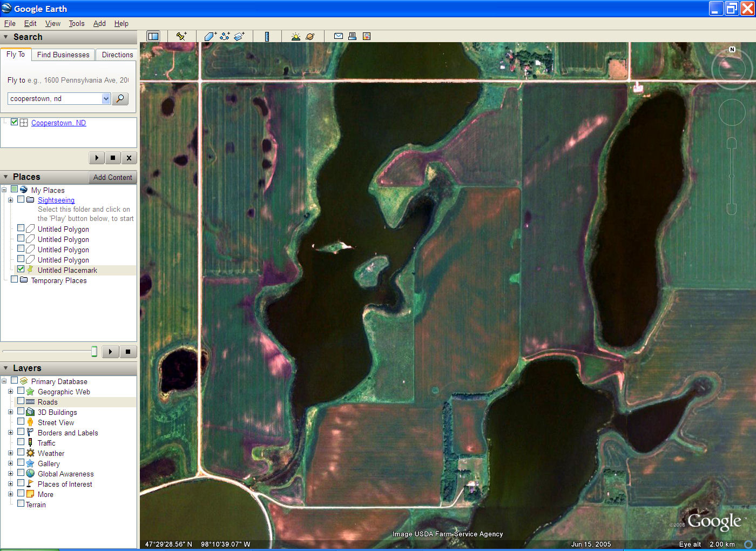Click the Stop Tour button in Search panel
Image resolution: width=756 pixels, height=551 pixels.
113,158
